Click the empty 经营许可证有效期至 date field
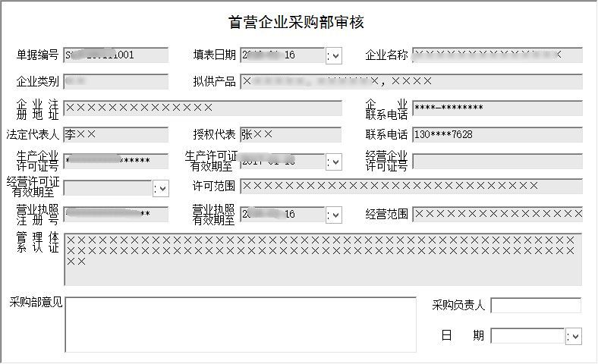This screenshot has height=364, width=598. point(108,188)
